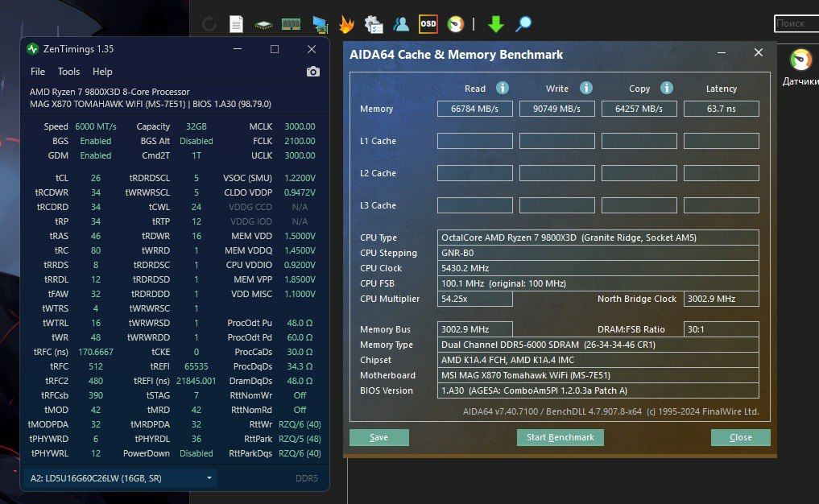Click the L3 Cache Latency empty field
This screenshot has height=504, width=819.
722,205
